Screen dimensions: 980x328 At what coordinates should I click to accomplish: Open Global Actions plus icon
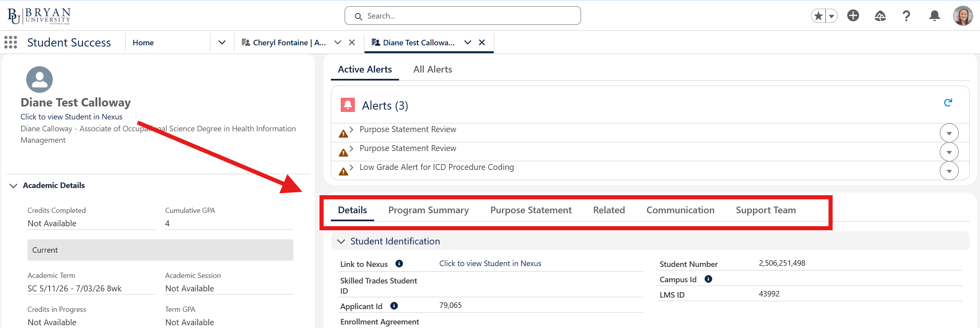[x=853, y=16]
